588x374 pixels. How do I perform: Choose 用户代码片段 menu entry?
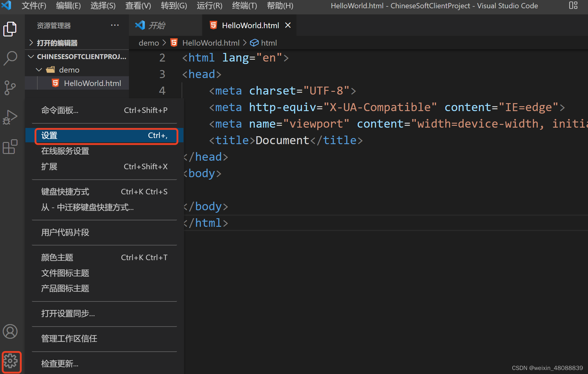(104, 232)
